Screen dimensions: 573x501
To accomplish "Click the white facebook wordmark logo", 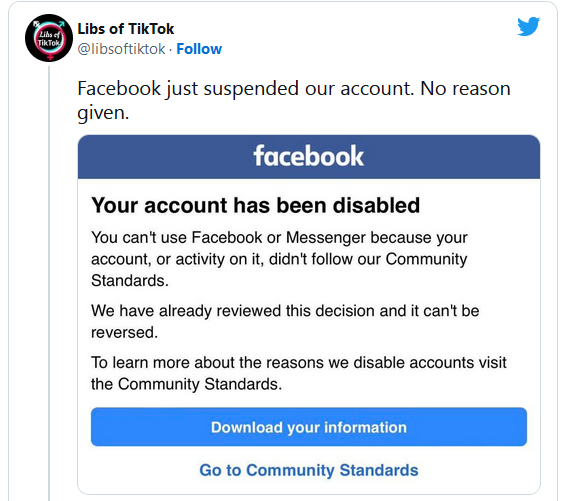I will click(309, 156).
